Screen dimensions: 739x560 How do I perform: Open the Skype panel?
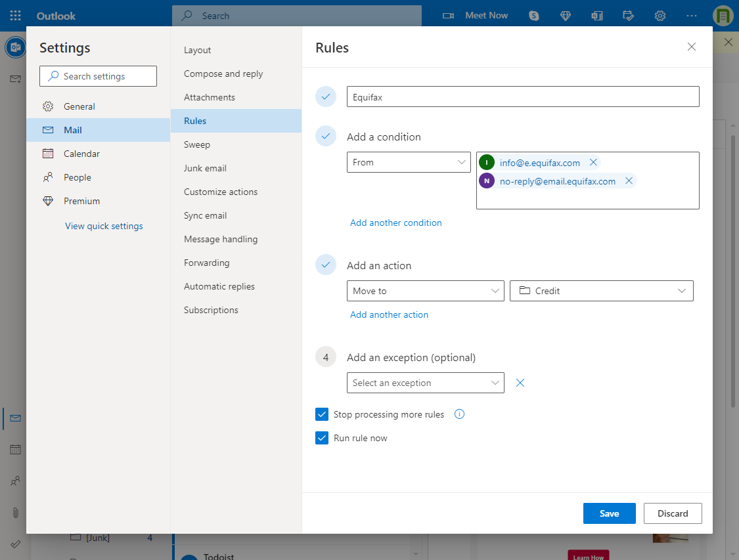(534, 16)
